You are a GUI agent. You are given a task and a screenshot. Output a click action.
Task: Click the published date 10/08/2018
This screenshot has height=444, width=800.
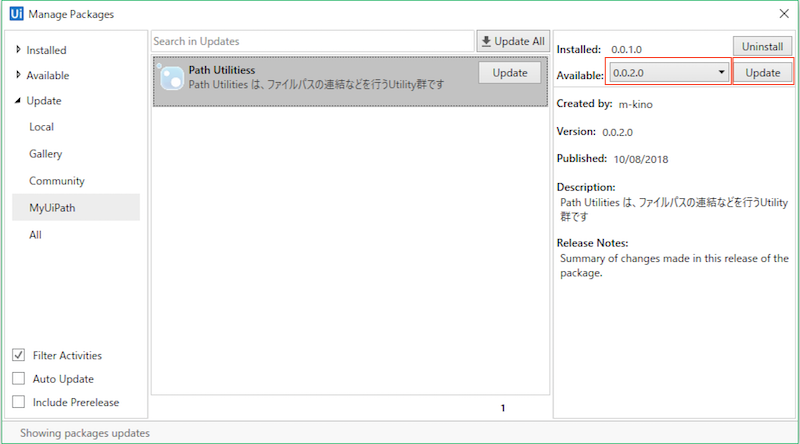[641, 159]
